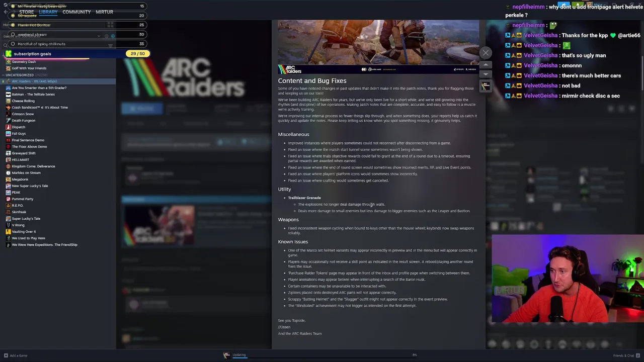Open the Updating download status
This screenshot has height=362, width=644.
tap(239, 355)
